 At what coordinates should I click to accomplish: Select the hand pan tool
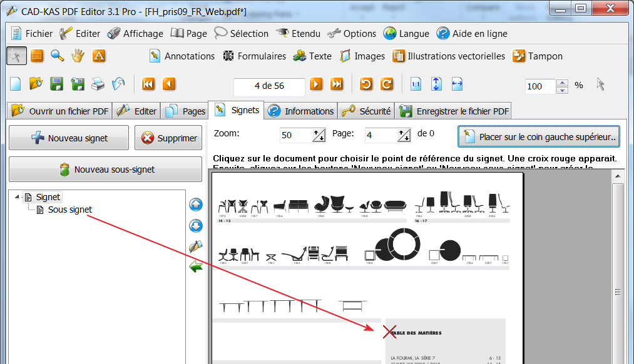[x=78, y=56]
